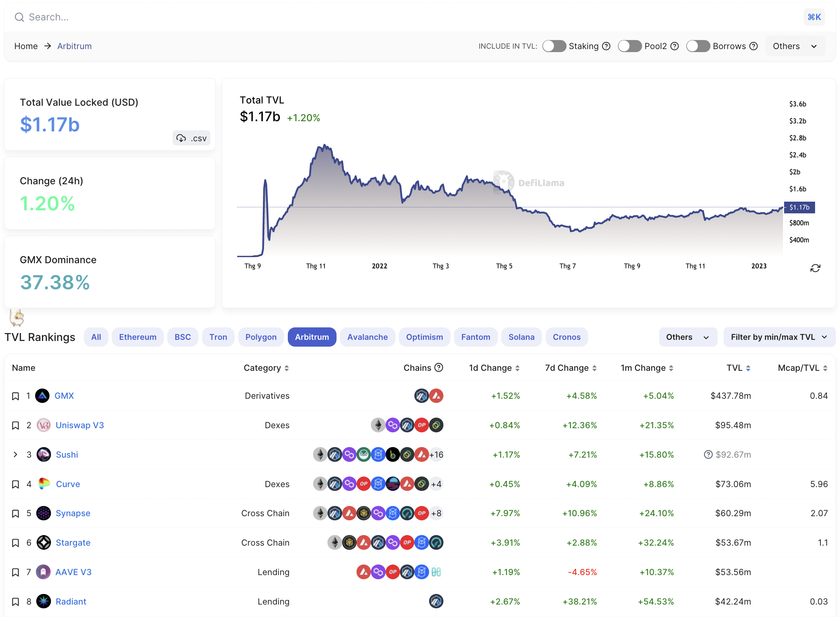Bookmark the Stargate row
The image size is (840, 617).
coord(15,543)
